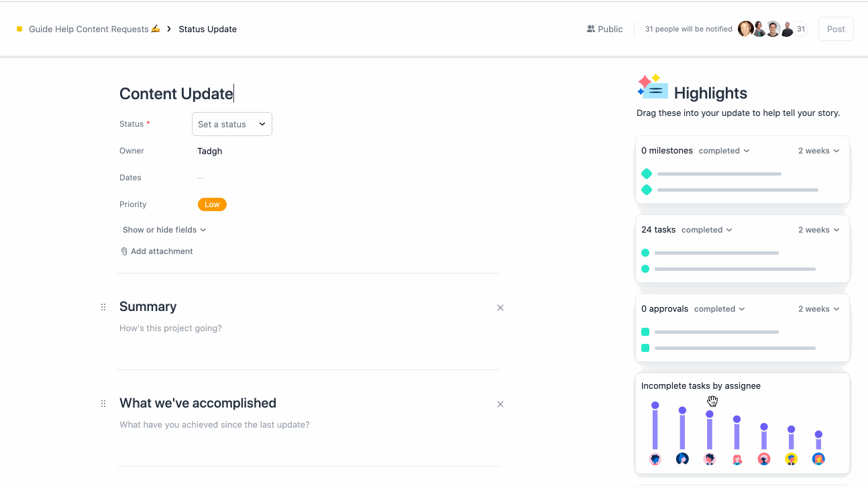Expand Show or hide fields
Image resolution: width=868 pixels, height=488 pixels.
(x=164, y=229)
